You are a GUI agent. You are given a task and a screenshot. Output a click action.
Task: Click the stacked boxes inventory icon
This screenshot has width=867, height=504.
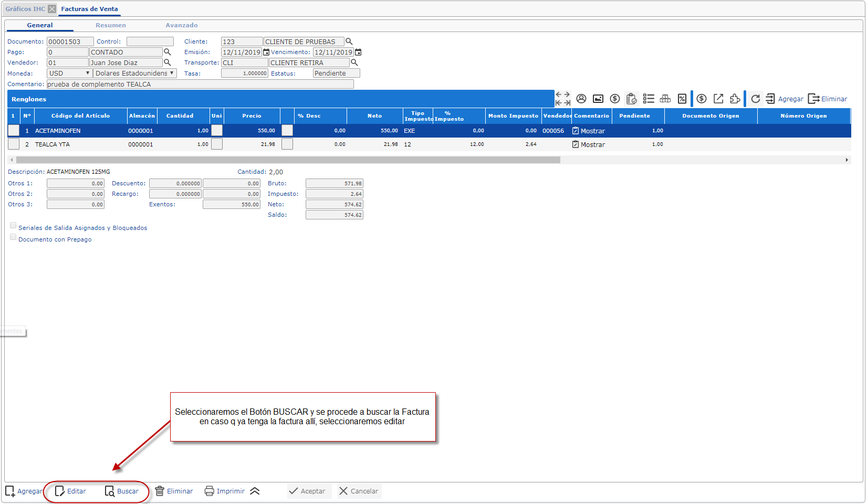(x=665, y=99)
